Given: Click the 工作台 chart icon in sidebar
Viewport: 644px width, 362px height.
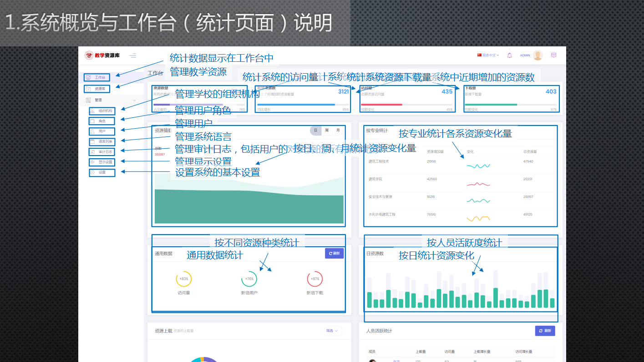Looking at the screenshot, I should [x=88, y=78].
